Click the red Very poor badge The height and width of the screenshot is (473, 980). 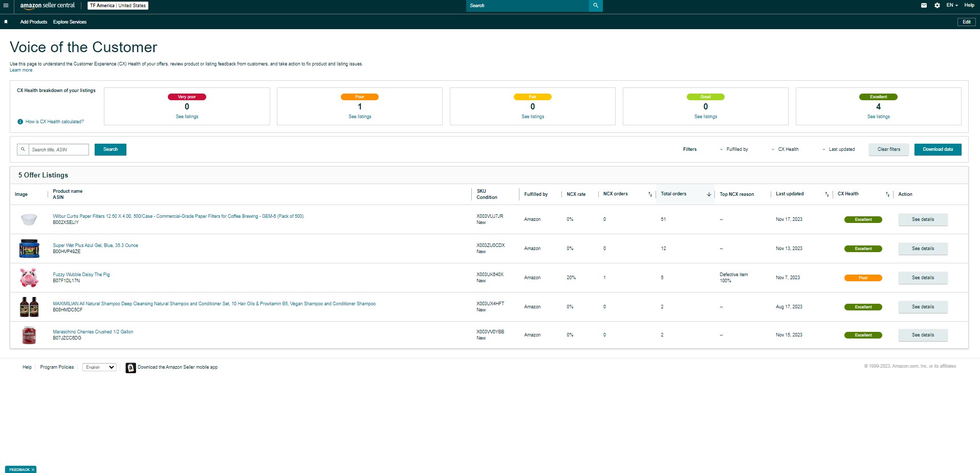tap(187, 97)
